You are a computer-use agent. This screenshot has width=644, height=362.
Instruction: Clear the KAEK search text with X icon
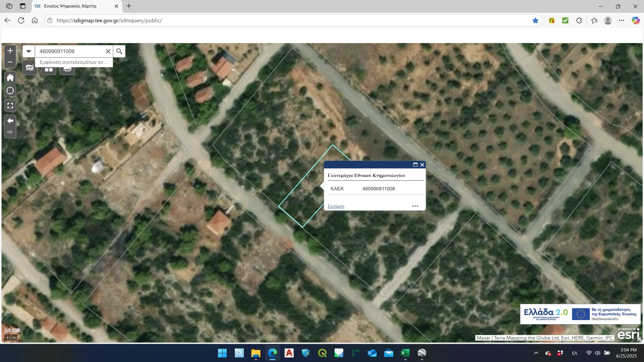point(108,51)
